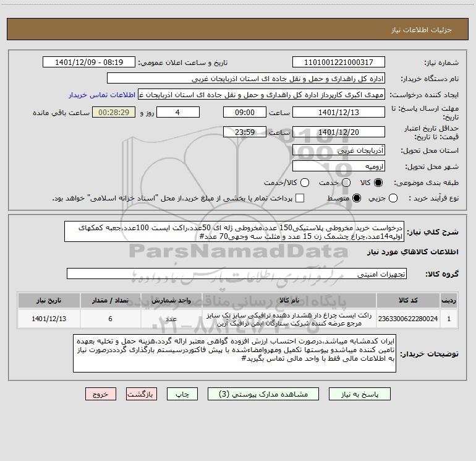Click the شرح کلی نیاز description box
476x461 pixels.
pyautogui.click(x=234, y=231)
